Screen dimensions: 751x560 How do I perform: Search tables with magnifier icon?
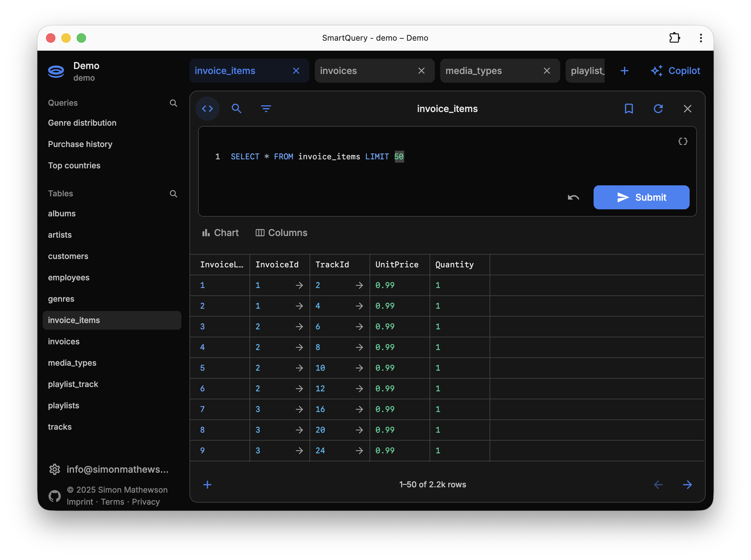click(x=173, y=194)
